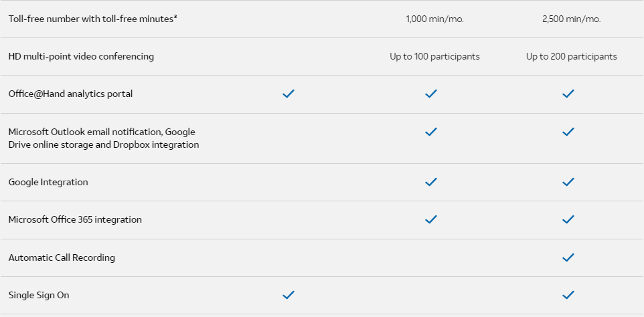Click the Automatic Call Recording checkmark

coord(568,257)
